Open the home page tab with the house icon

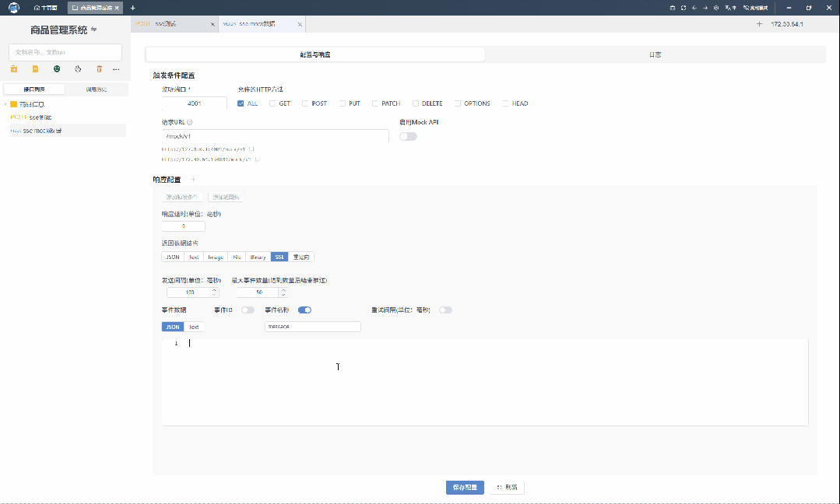[x=45, y=8]
